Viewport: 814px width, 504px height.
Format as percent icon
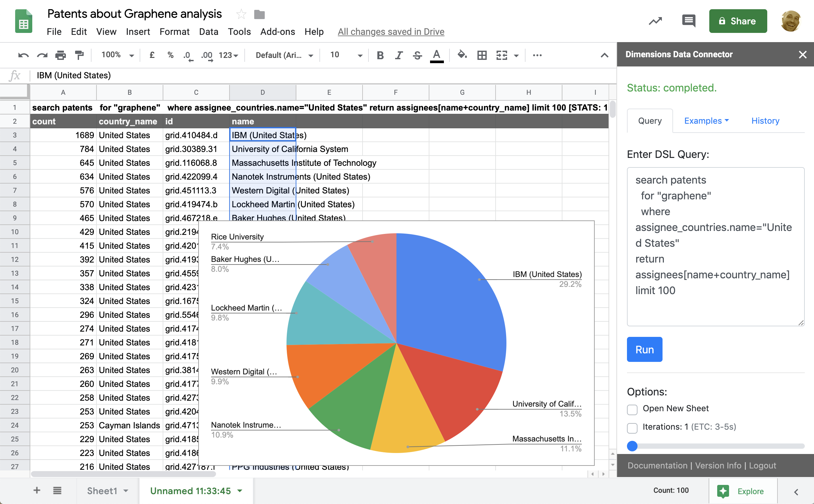pyautogui.click(x=171, y=55)
